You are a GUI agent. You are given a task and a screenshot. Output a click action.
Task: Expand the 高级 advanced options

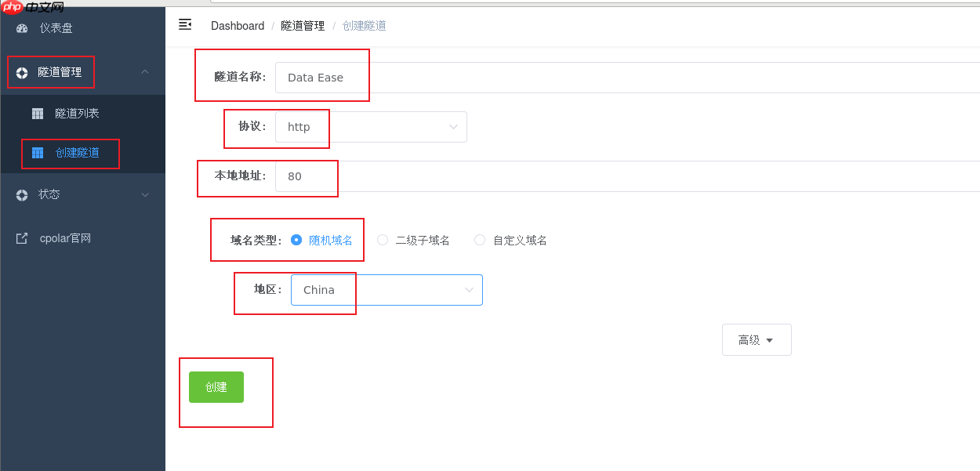click(756, 339)
